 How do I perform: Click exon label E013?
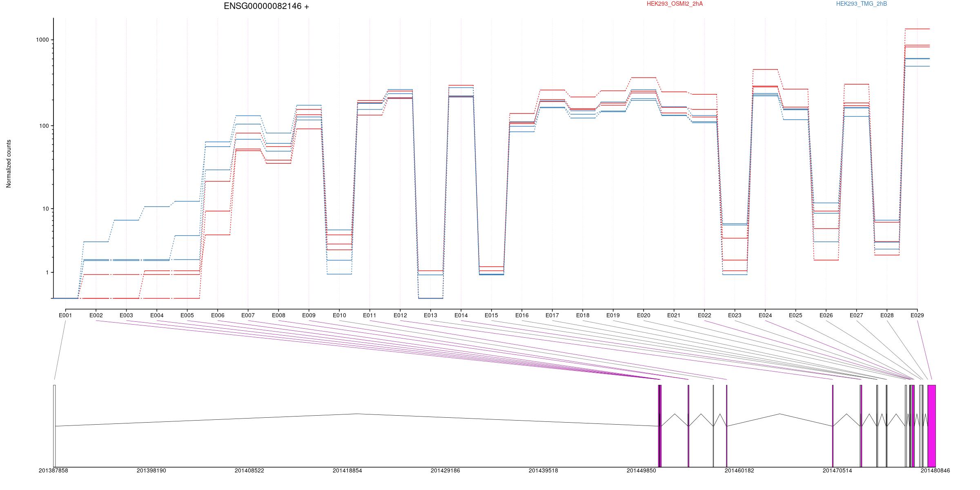pyautogui.click(x=430, y=315)
